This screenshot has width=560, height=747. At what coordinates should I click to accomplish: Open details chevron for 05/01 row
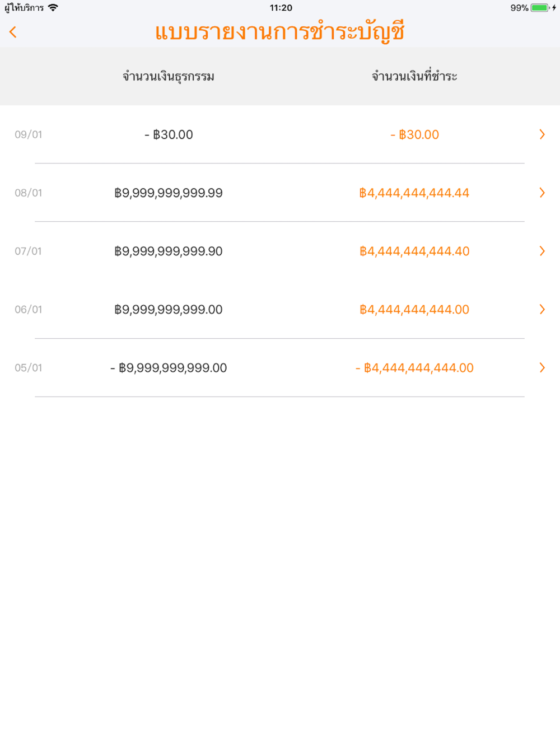click(542, 367)
